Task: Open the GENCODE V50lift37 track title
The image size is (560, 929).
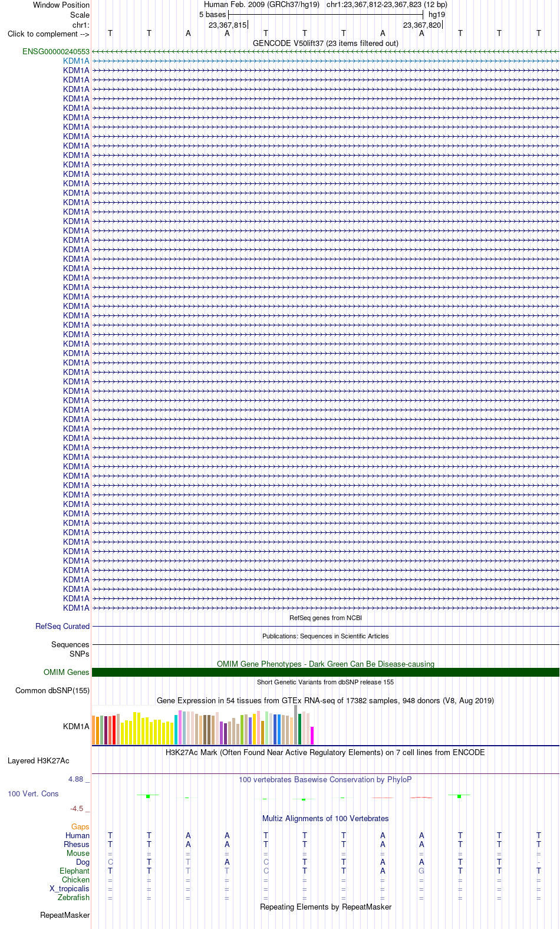Action: [x=325, y=43]
